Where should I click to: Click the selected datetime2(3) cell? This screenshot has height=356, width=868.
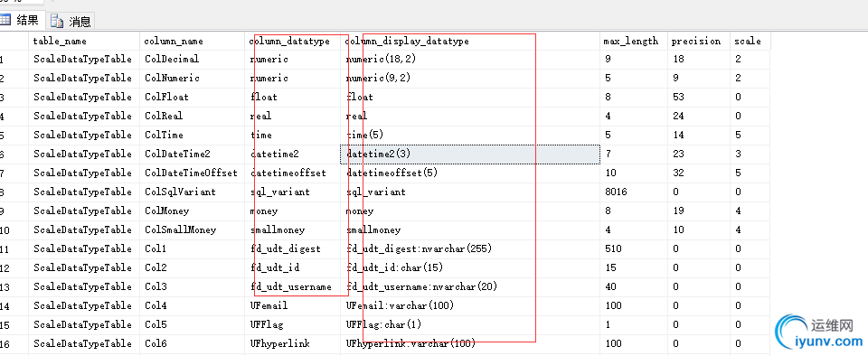click(x=470, y=154)
